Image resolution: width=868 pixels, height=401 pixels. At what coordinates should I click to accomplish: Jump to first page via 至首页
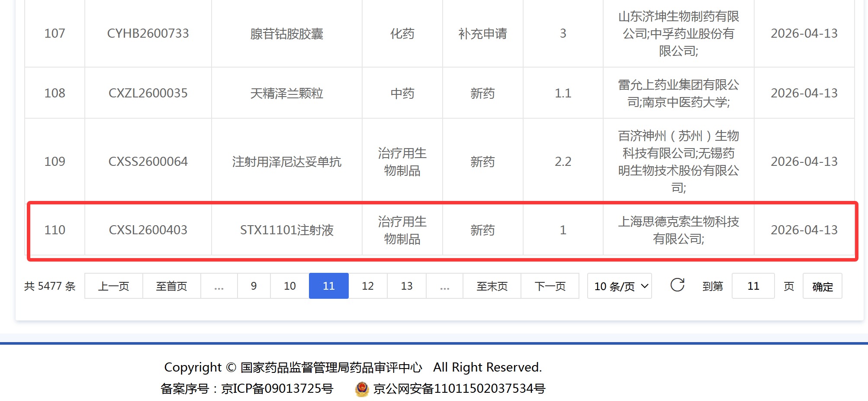point(171,286)
